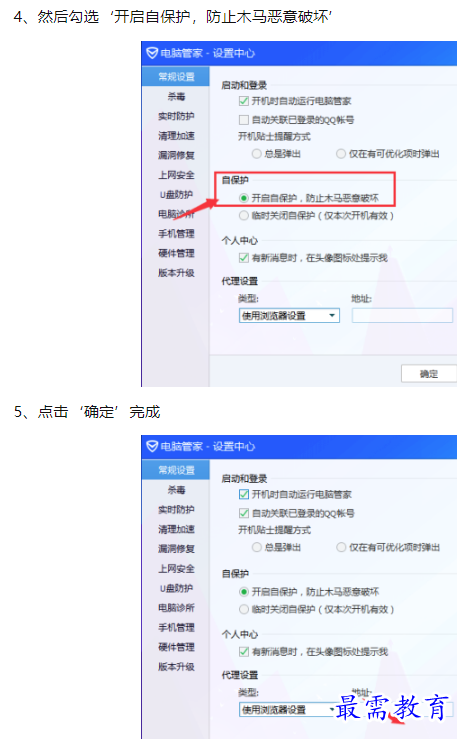Open 使用浏览器设置 combo box in step 5 screenshot
Viewport: 457px width, 739px height.
289,709
